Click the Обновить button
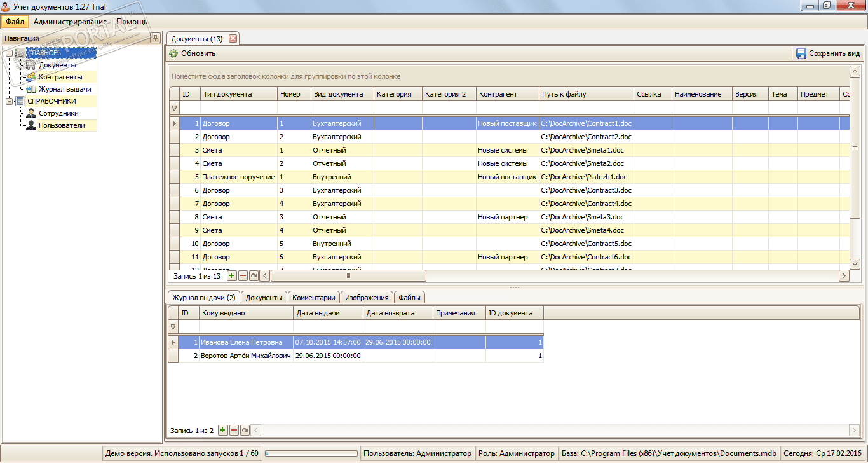Image resolution: width=868 pixels, height=463 pixels. [x=192, y=53]
